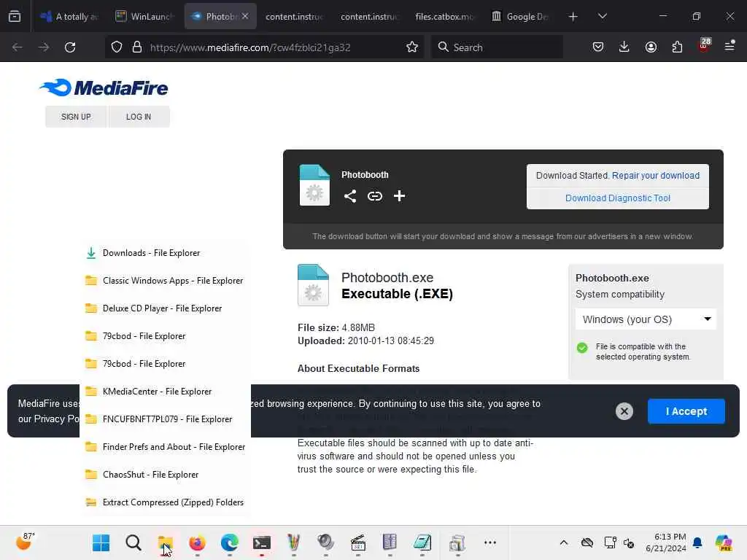The width and height of the screenshot is (747, 560).
Task: Click the plus icon next to link icon
Action: pos(399,195)
